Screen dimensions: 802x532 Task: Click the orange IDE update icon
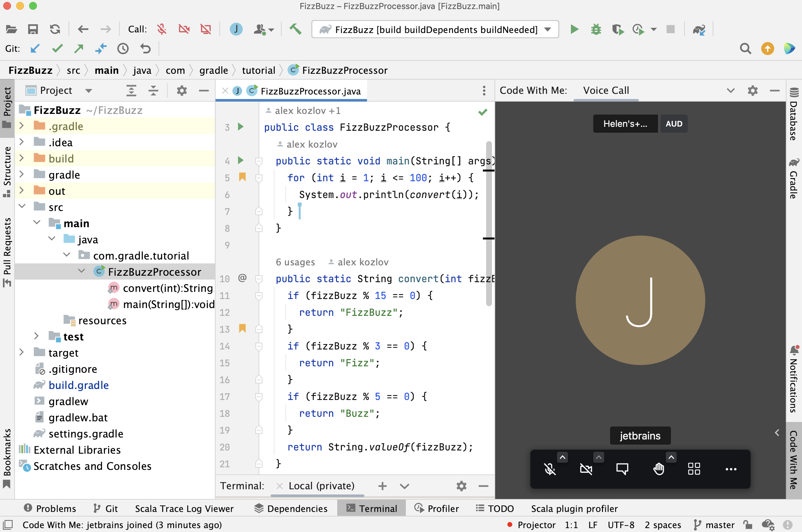767,49
